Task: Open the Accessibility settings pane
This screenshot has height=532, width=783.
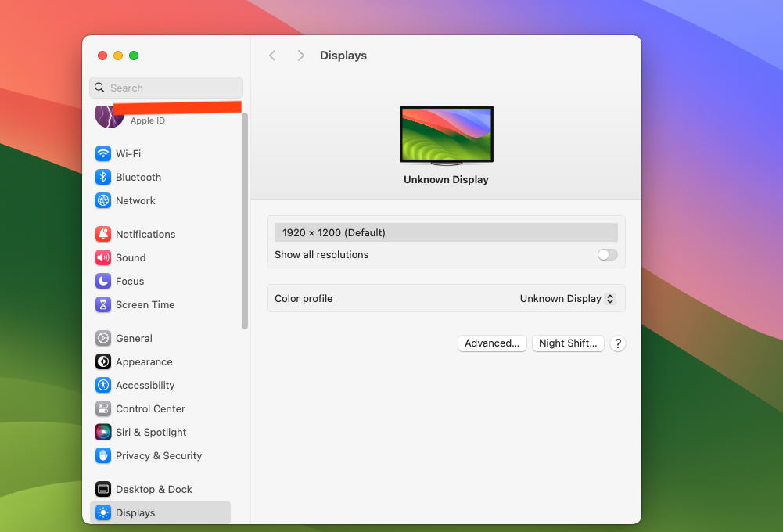Action: [x=145, y=385]
